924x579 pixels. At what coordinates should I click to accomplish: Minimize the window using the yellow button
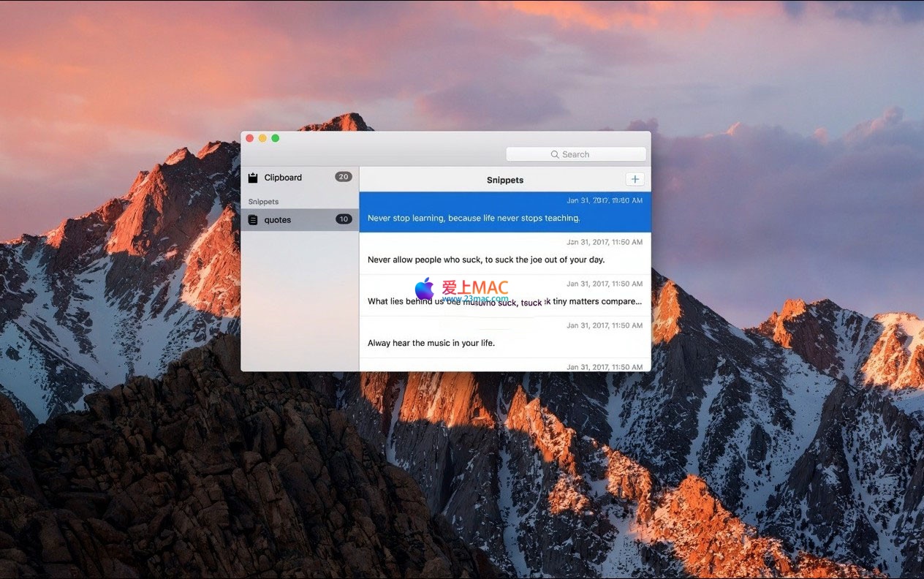click(262, 138)
